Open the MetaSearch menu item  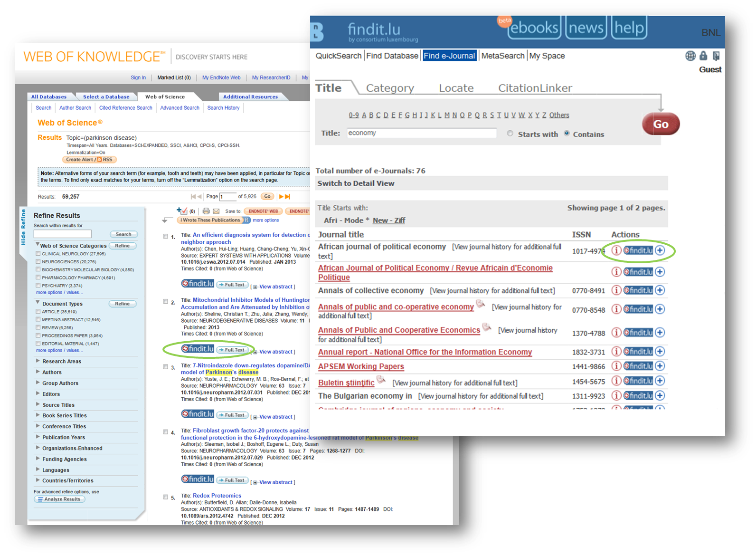[502, 56]
